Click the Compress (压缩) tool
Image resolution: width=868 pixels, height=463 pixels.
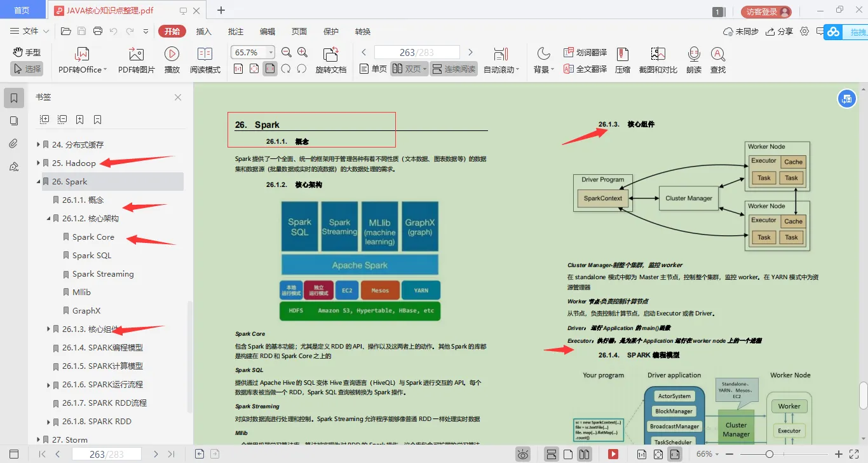(x=623, y=60)
